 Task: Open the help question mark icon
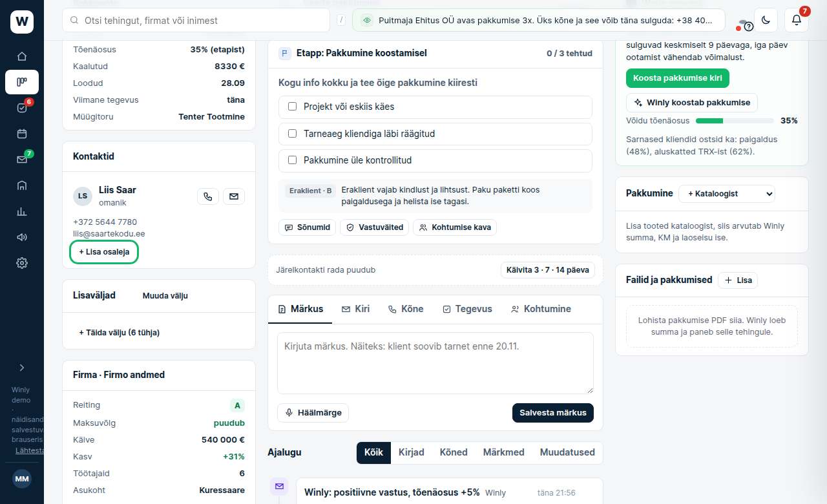[749, 26]
